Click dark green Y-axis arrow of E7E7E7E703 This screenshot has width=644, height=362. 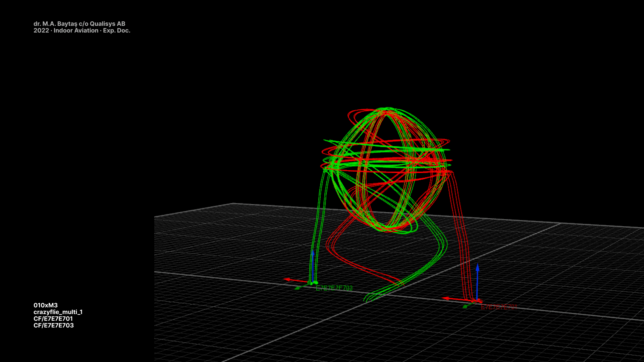[301, 287]
